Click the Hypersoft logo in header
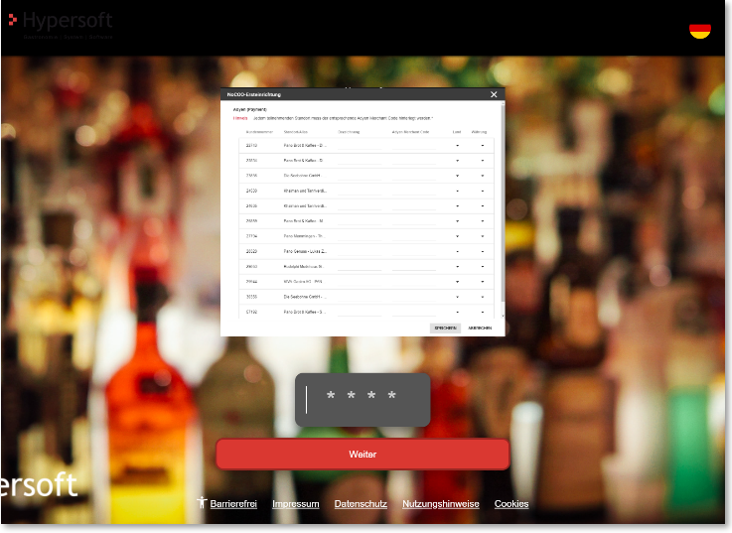 (x=60, y=21)
